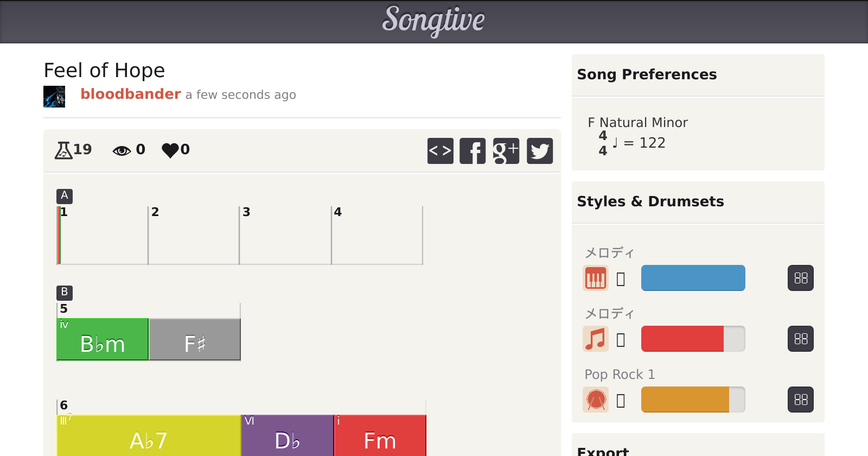
Task: Share the song on Facebook
Action: coord(473,150)
